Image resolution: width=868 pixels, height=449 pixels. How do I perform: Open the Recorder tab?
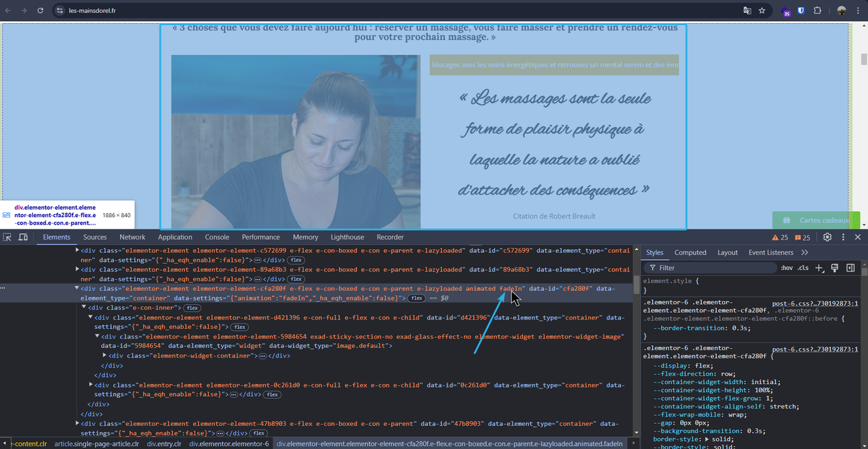pyautogui.click(x=390, y=237)
